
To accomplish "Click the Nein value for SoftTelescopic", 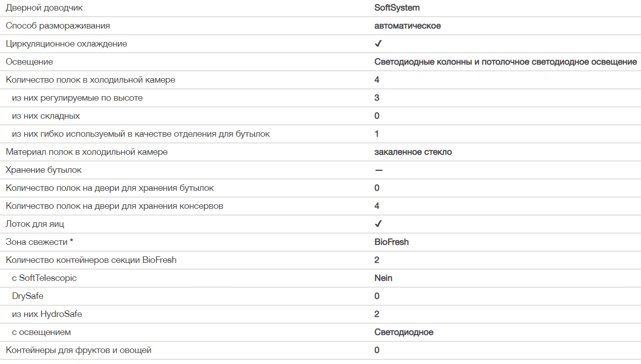I will point(383,278).
